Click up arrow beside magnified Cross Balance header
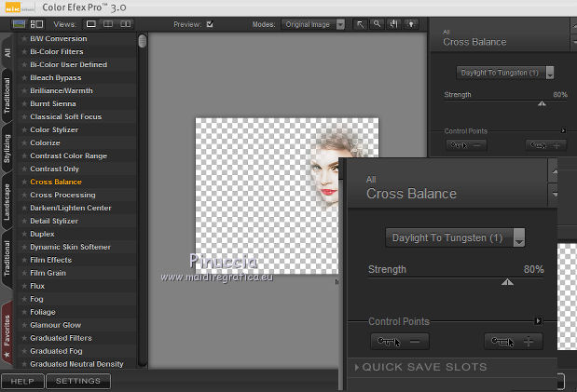Image resolution: width=577 pixels, height=392 pixels. 555,171
